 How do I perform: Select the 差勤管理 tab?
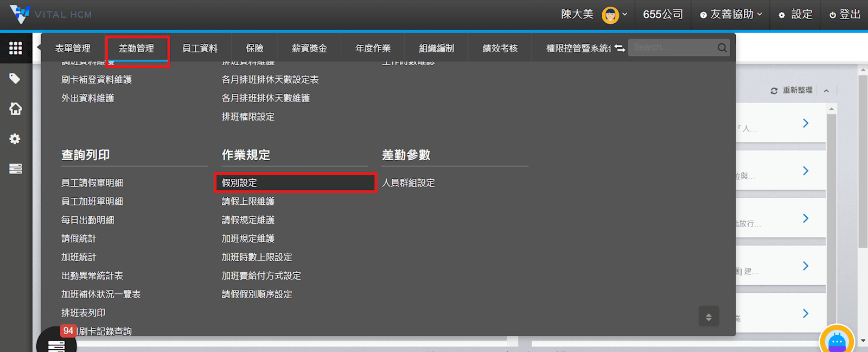pos(136,48)
